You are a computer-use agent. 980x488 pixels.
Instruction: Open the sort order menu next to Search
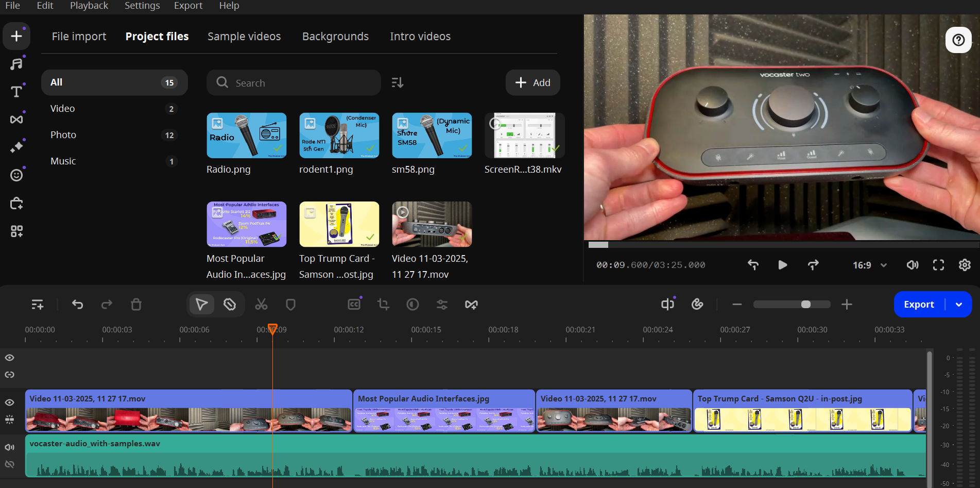tap(398, 82)
